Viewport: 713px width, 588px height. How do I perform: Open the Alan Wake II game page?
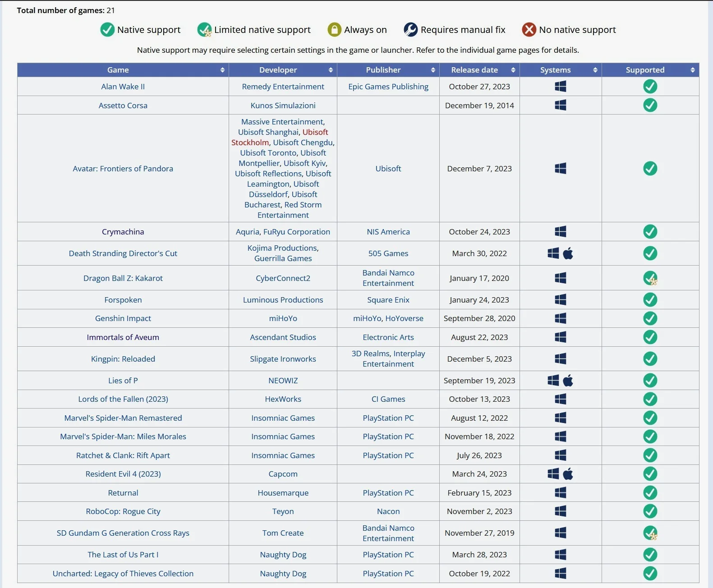pyautogui.click(x=123, y=87)
